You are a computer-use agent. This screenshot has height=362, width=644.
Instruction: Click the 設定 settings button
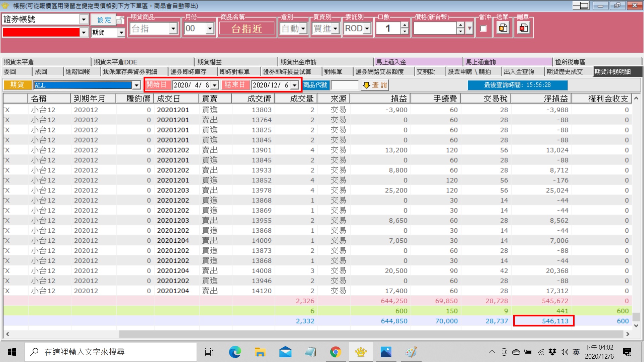click(104, 20)
